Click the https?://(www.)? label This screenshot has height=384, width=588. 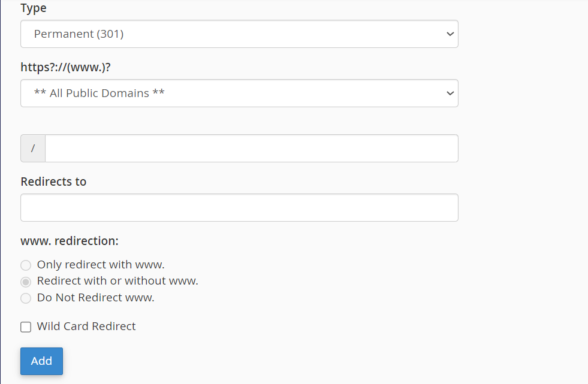(65, 67)
